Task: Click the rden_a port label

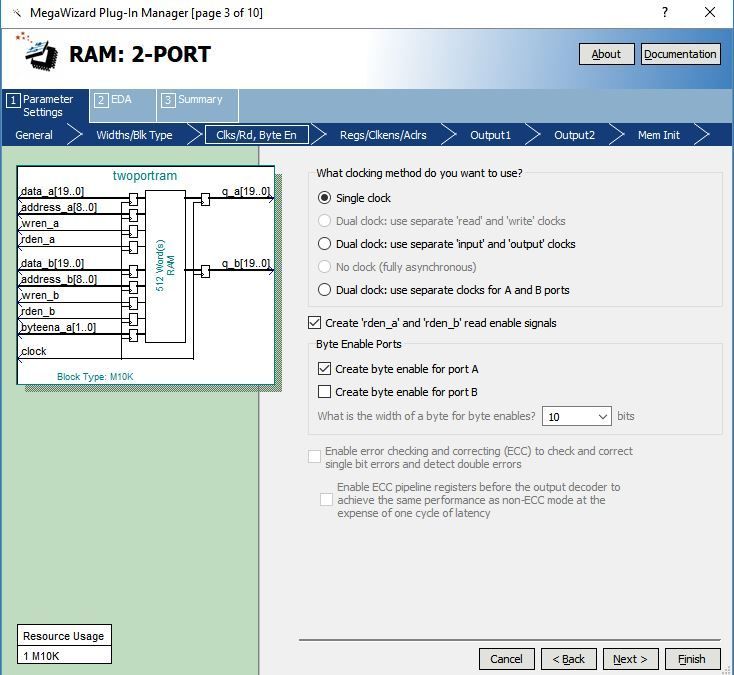Action: (38, 239)
